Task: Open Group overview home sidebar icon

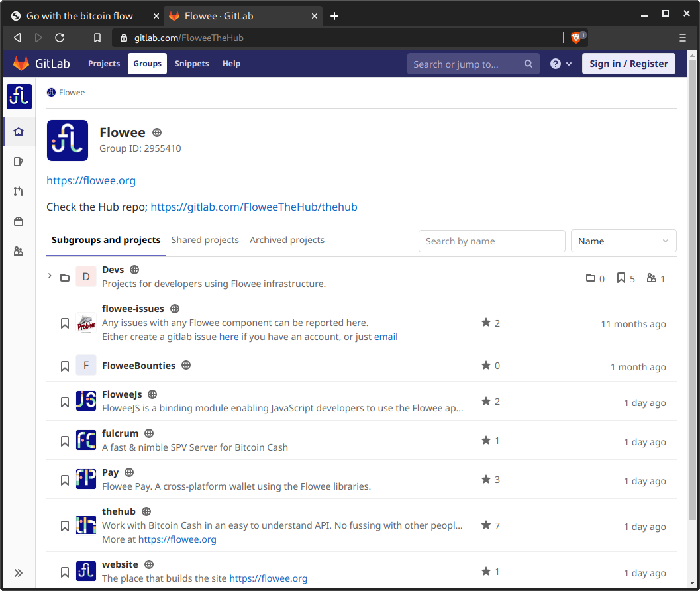Action: click(x=19, y=132)
